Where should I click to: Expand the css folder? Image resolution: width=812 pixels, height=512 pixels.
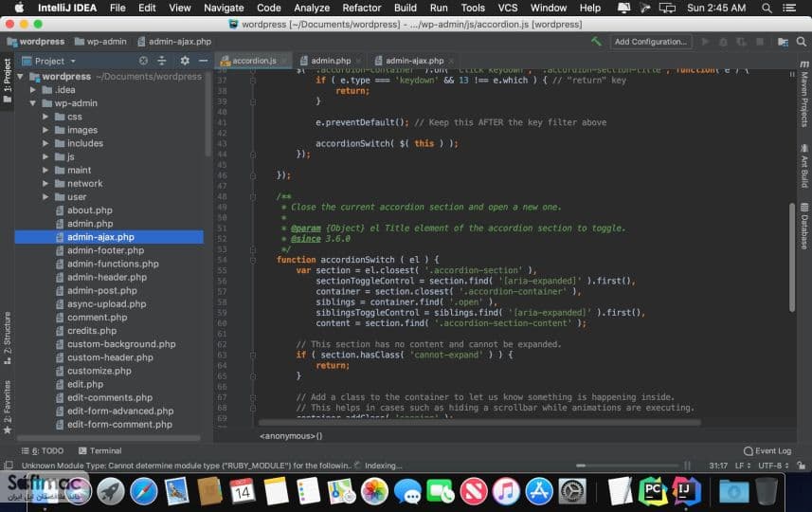(45, 117)
